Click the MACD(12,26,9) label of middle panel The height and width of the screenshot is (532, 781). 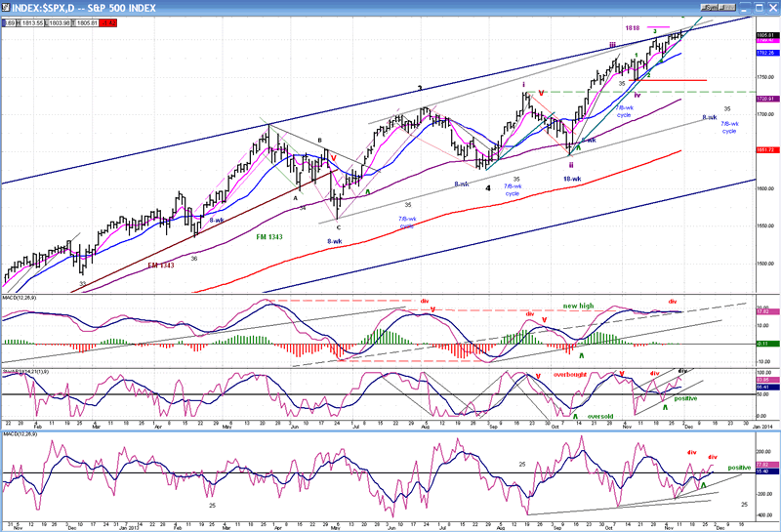(x=19, y=298)
